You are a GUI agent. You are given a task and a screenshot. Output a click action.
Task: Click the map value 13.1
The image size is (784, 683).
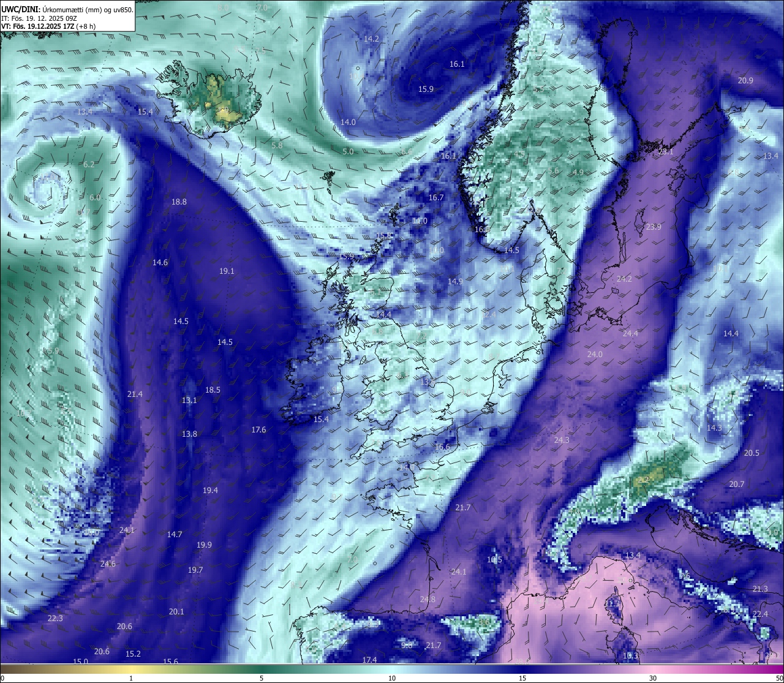(x=189, y=400)
